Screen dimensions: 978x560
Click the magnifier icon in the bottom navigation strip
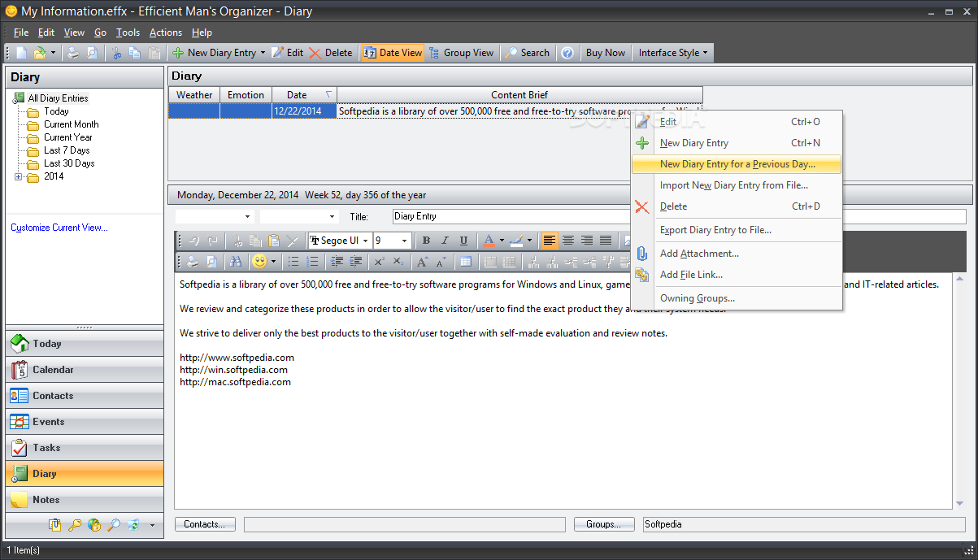[x=114, y=525]
